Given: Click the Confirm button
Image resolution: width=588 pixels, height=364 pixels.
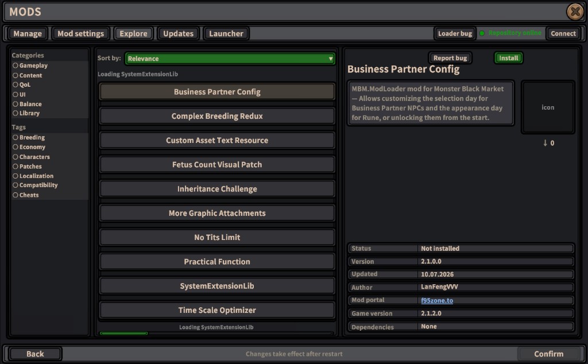Looking at the screenshot, I should click(548, 354).
